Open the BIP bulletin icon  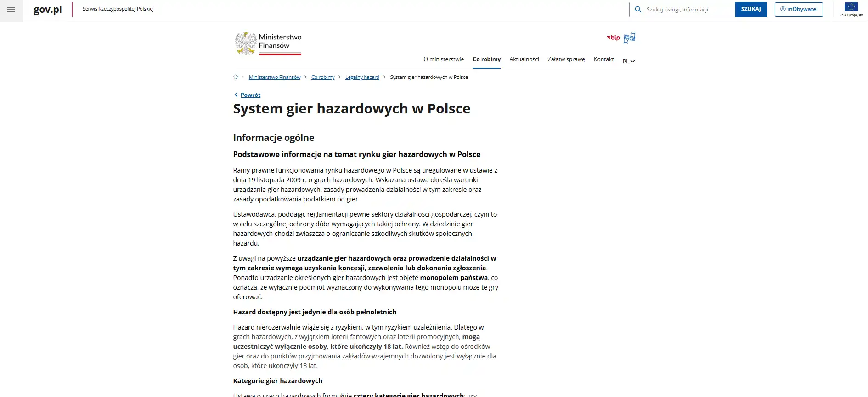coord(614,38)
